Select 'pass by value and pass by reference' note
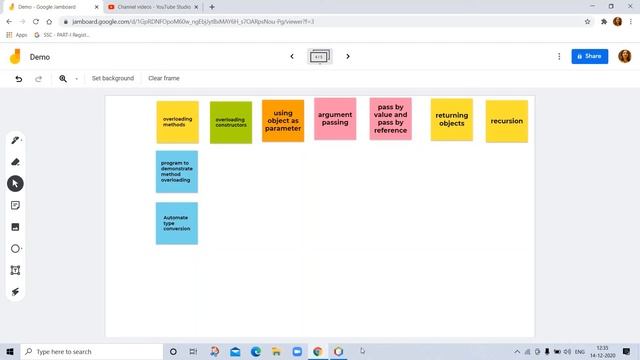This screenshot has height=360, width=640. 391,119
